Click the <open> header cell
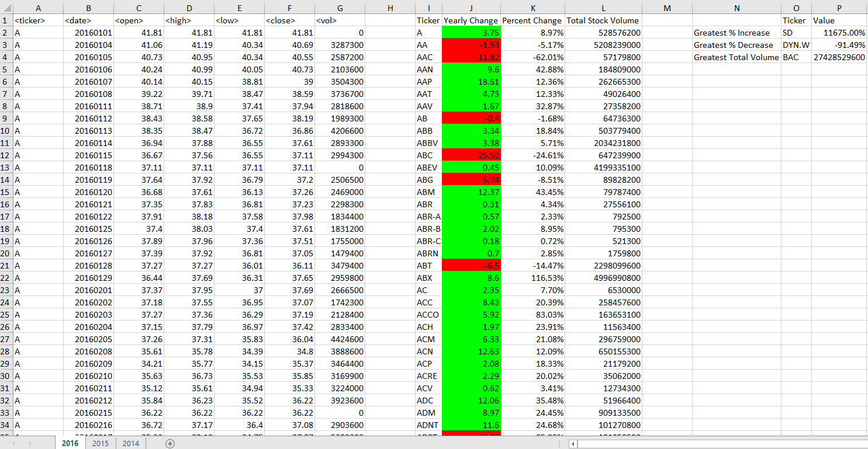868x449 pixels. [x=139, y=20]
